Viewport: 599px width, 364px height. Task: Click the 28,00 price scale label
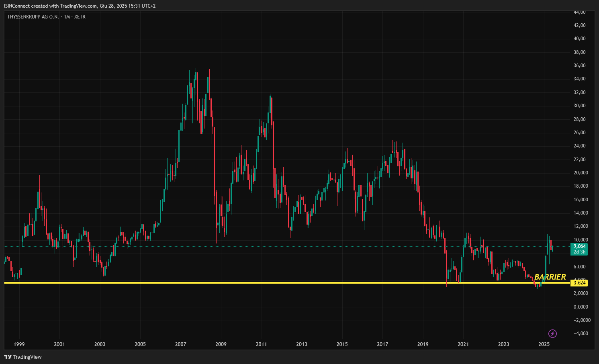coord(580,119)
